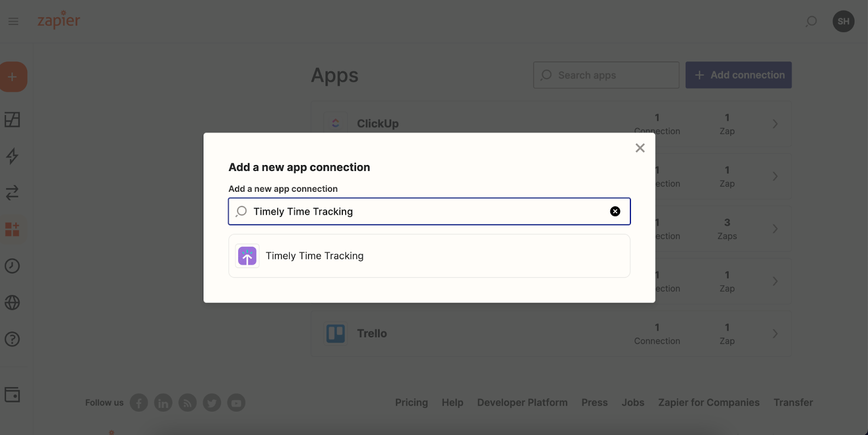
Task: Open the YouTube follow icon
Action: (237, 402)
